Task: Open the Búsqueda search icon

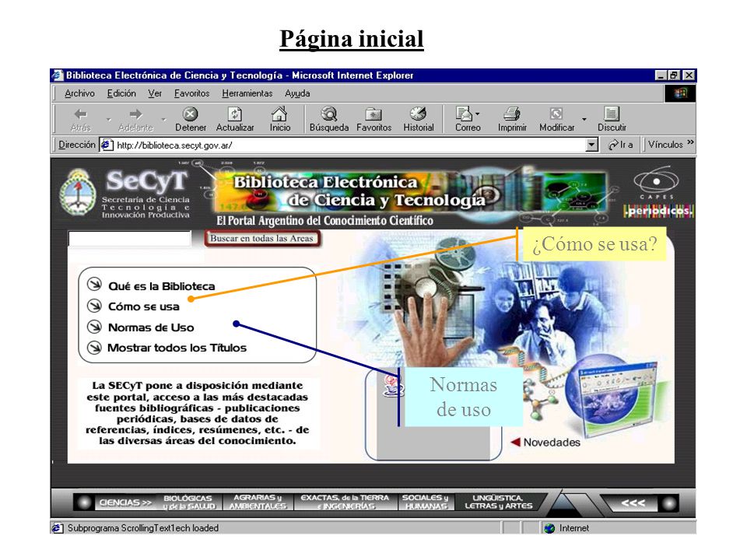Action: pyautogui.click(x=328, y=114)
